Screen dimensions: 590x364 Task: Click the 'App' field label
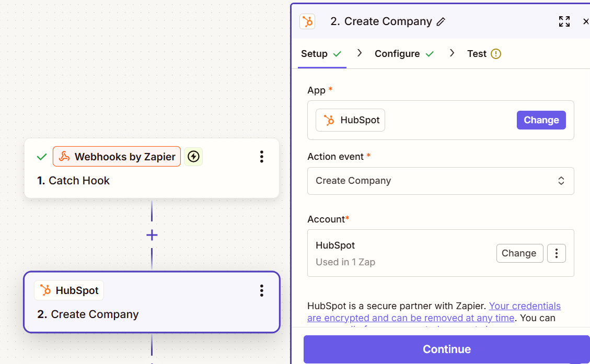pos(317,91)
